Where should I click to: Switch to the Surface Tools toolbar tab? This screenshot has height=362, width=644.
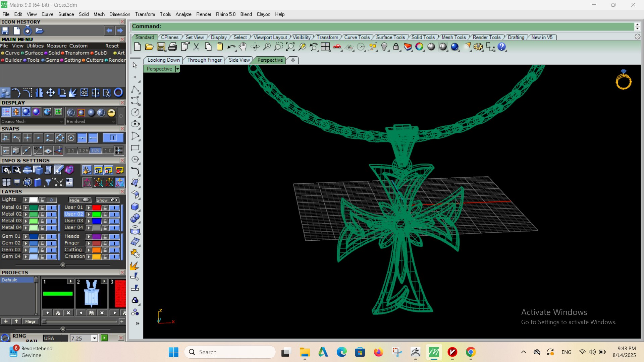390,37
